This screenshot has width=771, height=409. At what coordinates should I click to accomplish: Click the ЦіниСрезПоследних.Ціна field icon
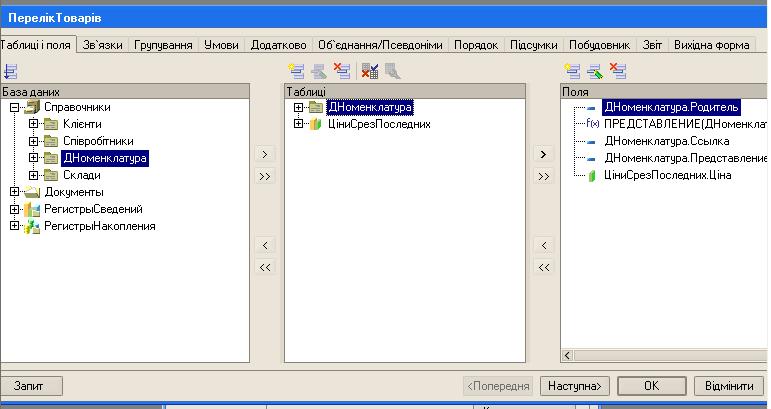click(592, 175)
